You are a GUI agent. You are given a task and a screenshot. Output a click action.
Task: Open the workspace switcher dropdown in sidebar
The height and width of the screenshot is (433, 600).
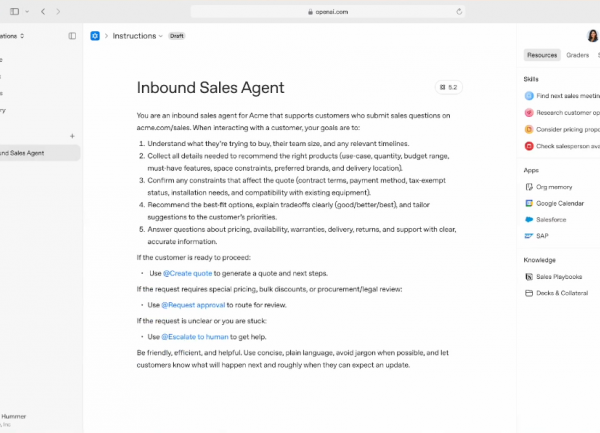tap(12, 36)
